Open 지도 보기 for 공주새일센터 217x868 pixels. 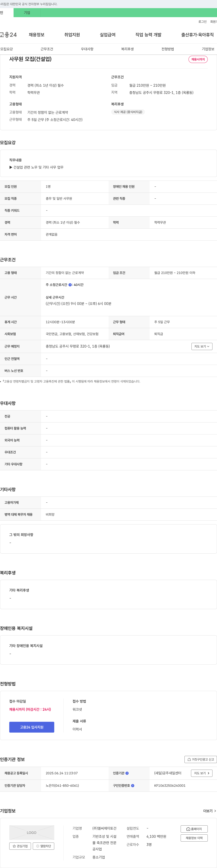click(x=201, y=773)
